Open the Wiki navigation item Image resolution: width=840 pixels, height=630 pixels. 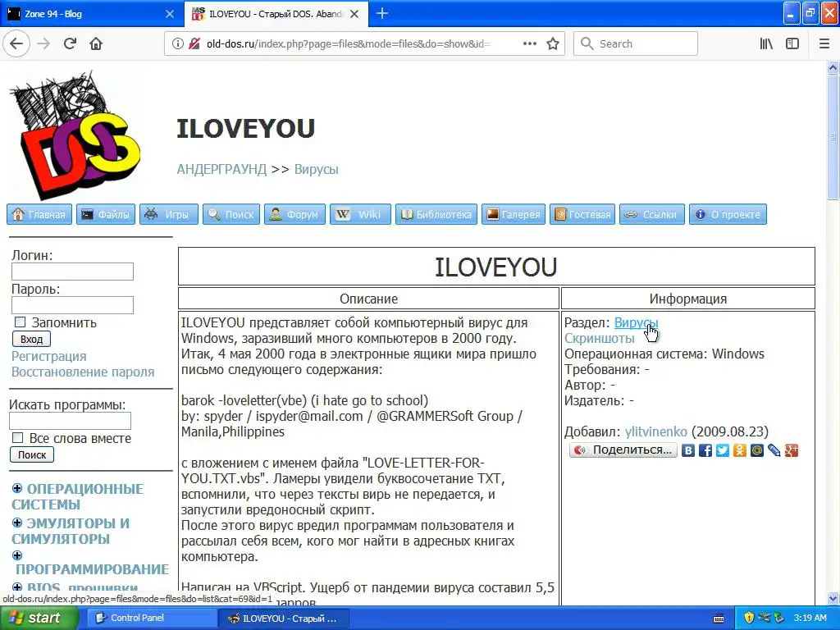[360, 214]
